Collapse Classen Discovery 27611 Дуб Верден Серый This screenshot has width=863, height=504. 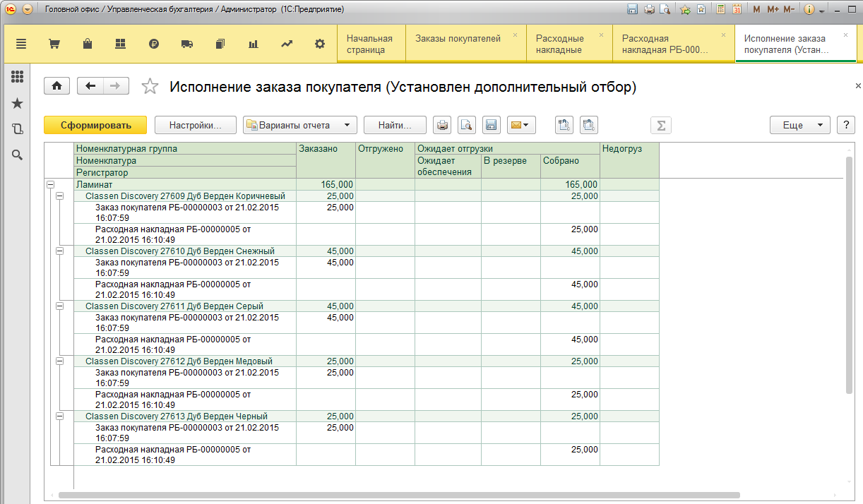[59, 306]
